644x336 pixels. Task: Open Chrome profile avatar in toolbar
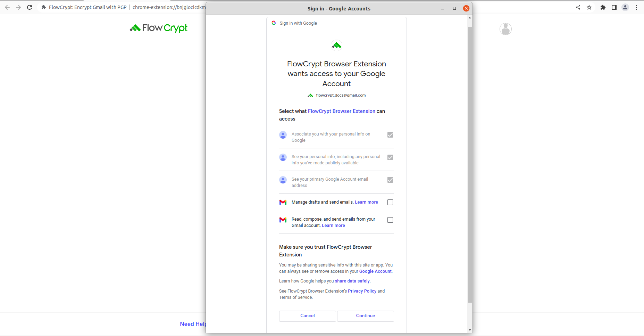tap(625, 7)
